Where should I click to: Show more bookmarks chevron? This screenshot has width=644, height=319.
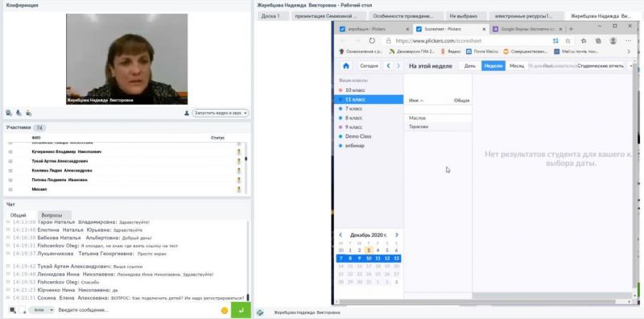628,52
